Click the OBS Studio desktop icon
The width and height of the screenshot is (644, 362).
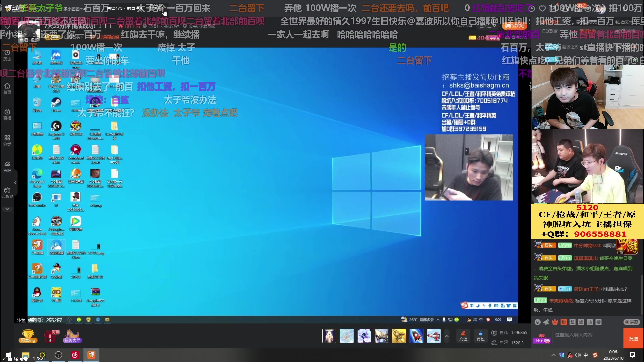[x=37, y=199]
